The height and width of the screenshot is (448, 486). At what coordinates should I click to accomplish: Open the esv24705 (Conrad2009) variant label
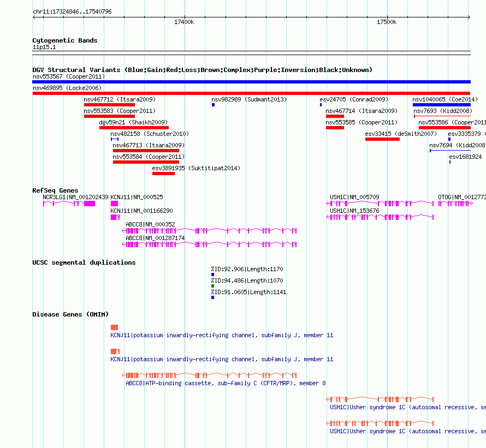[x=354, y=99]
